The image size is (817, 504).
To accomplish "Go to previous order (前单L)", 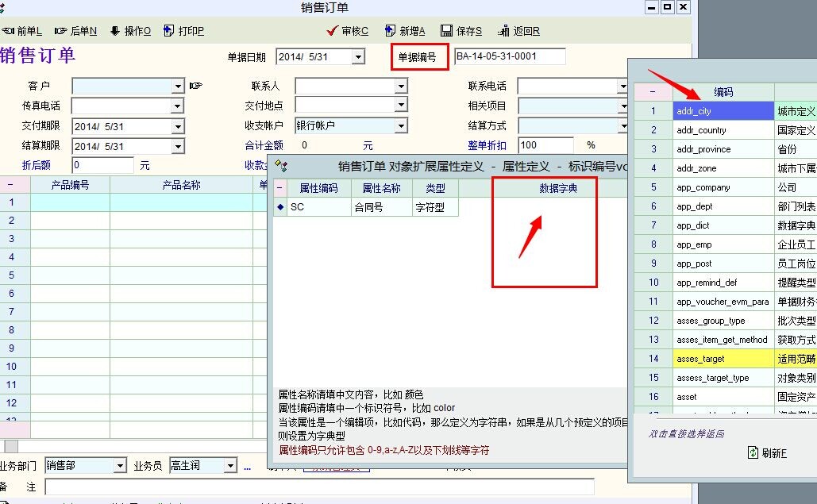I will pos(22,31).
